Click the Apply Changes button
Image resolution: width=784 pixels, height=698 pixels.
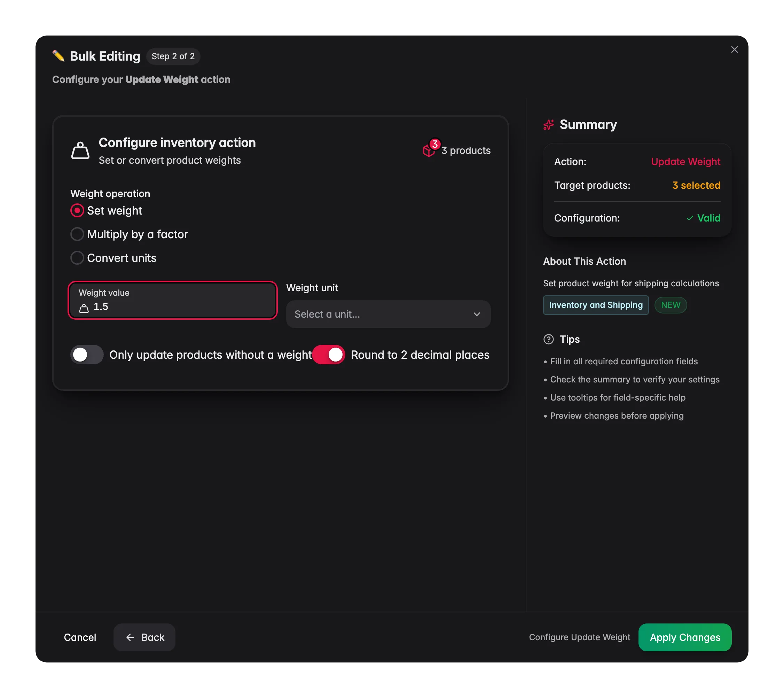(685, 637)
